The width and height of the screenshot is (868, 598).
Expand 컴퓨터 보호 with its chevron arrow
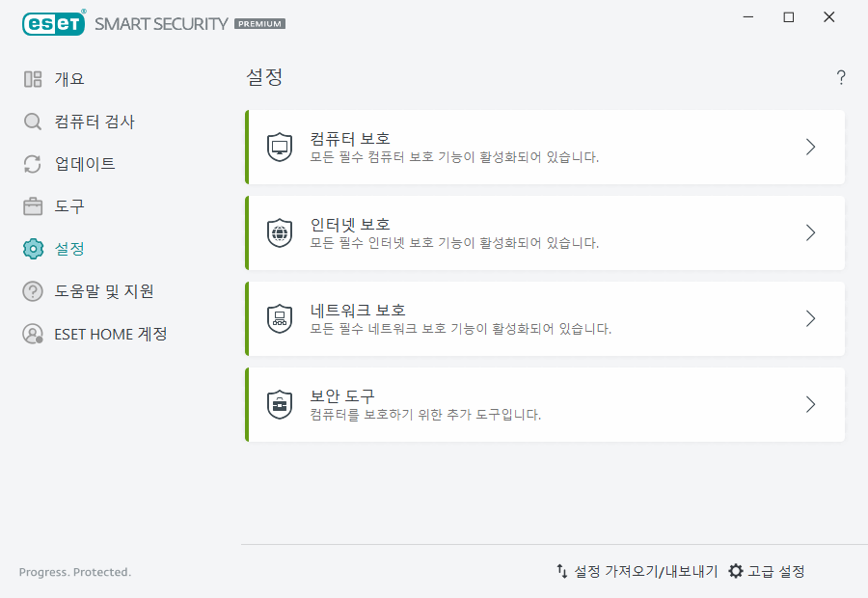tap(811, 147)
